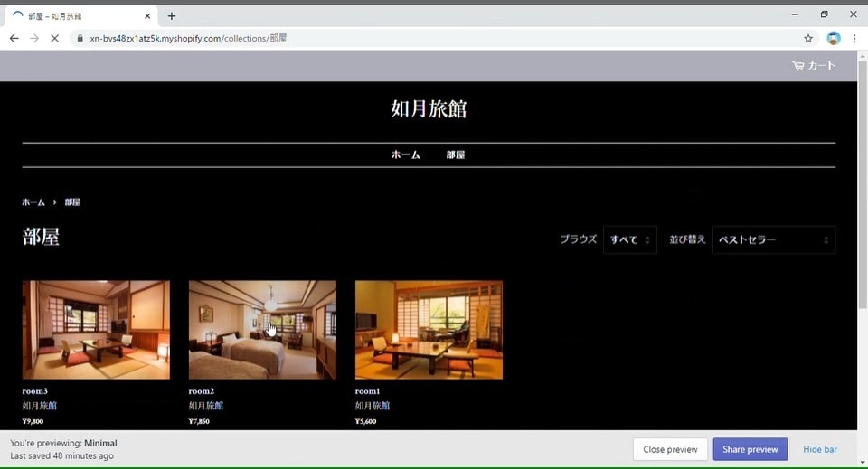This screenshot has height=469, width=868.
Task: Close the 部屋 – 如月旅館 tab
Action: [x=147, y=16]
